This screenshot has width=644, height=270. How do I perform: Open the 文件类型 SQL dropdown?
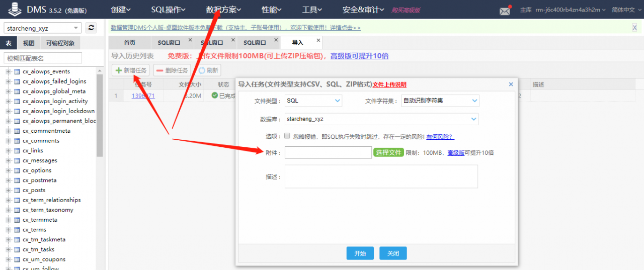(x=313, y=101)
